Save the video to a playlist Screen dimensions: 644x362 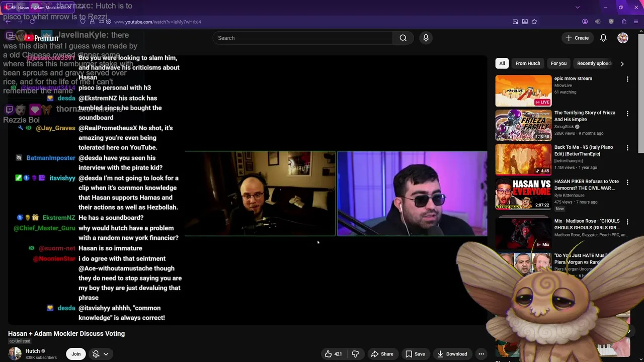tap(415, 354)
